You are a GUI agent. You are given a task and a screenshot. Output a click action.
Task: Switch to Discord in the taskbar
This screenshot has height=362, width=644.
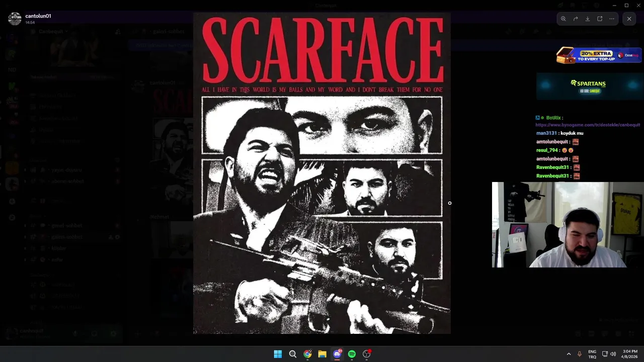(x=337, y=354)
